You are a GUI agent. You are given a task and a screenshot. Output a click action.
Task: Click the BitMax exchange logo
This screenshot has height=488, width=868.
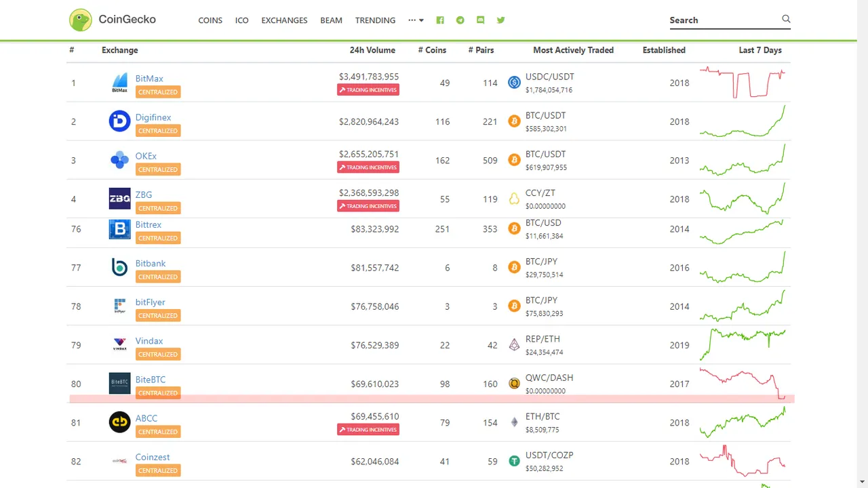tap(120, 83)
